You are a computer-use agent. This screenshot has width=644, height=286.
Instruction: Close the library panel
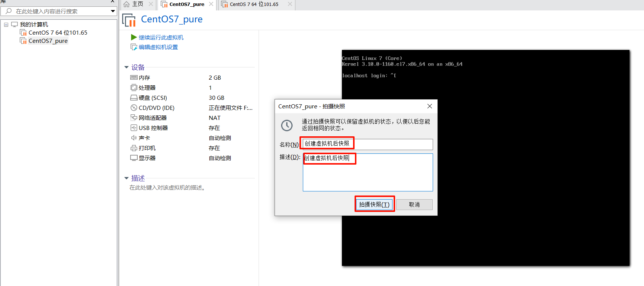tap(112, 1)
